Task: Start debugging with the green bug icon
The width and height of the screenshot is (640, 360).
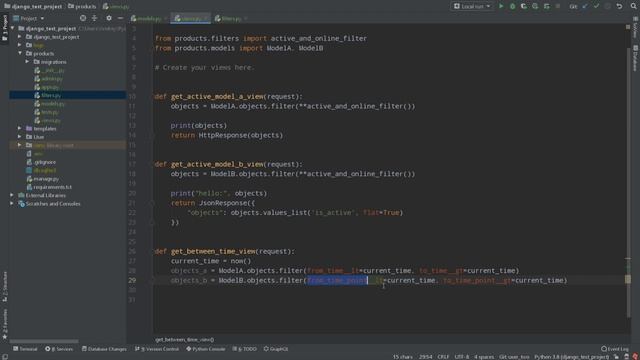Action: tap(512, 6)
